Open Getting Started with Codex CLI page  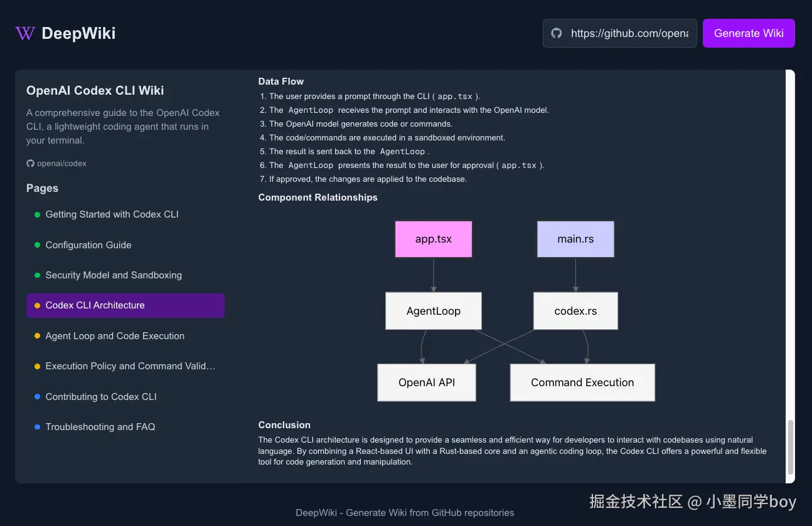point(126,214)
